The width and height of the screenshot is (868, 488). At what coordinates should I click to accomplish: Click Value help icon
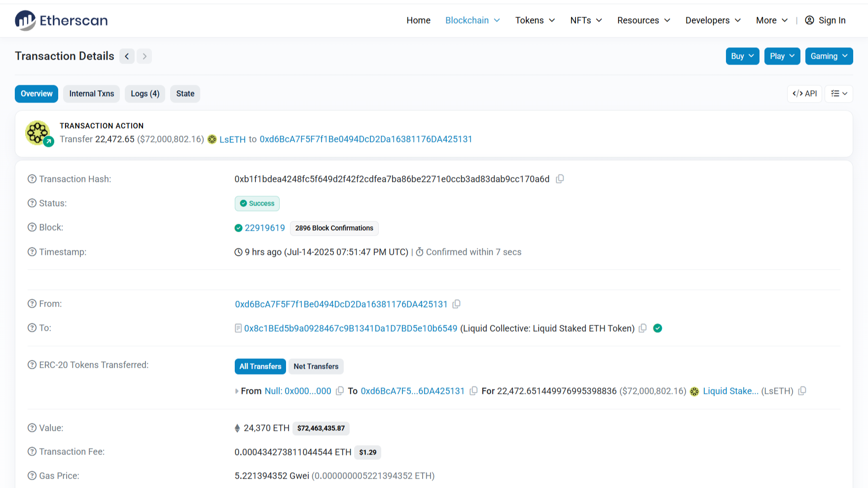coord(32,428)
